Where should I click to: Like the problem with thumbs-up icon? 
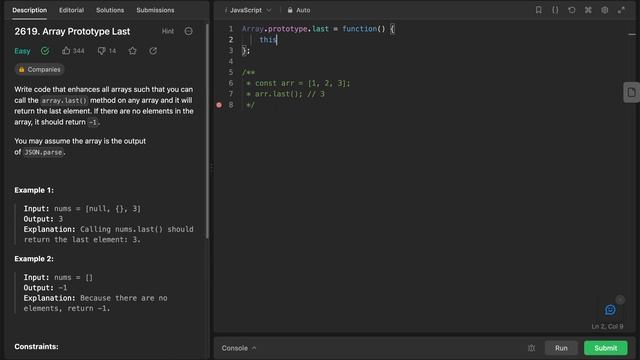pyautogui.click(x=66, y=51)
